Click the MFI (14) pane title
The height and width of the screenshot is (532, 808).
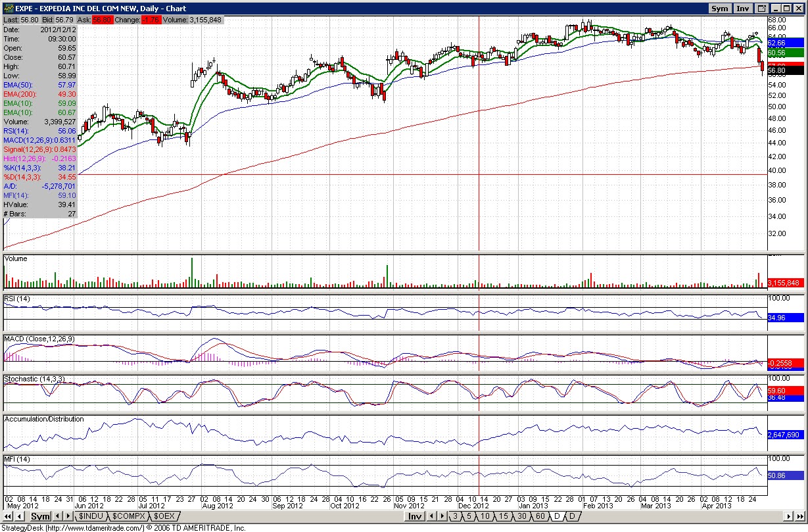pos(17,458)
